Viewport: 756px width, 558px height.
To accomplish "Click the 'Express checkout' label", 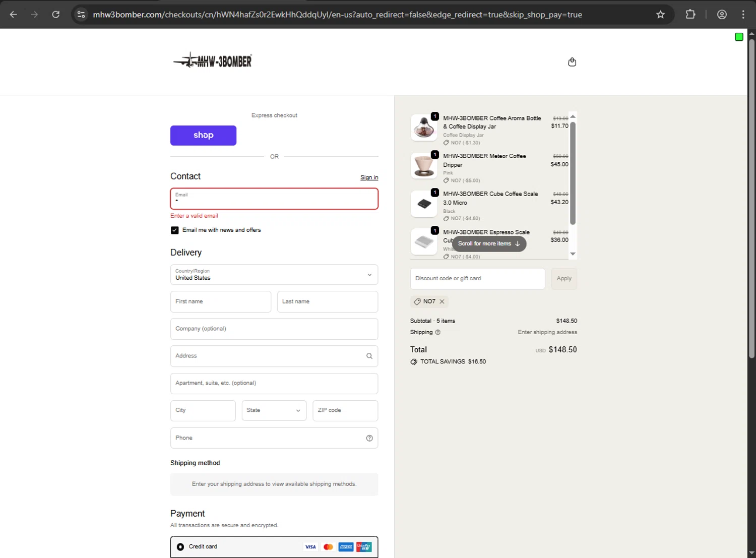I will click(274, 115).
